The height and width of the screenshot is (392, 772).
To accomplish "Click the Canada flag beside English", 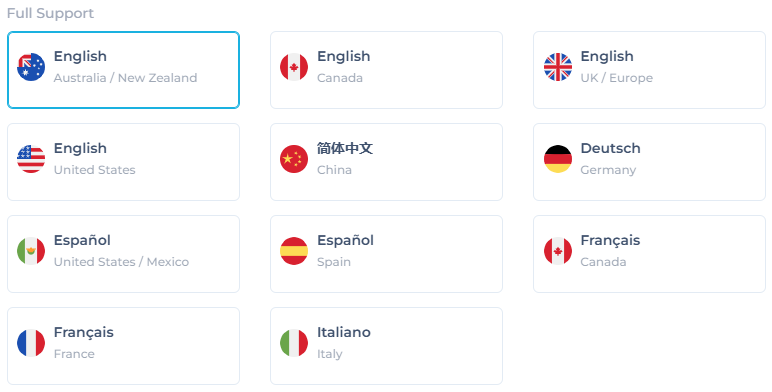I will point(294,67).
